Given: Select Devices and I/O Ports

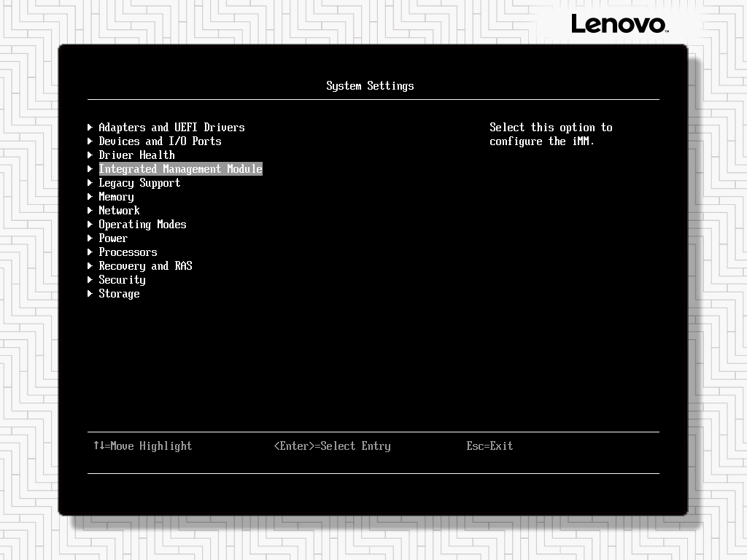Looking at the screenshot, I should 160,141.
